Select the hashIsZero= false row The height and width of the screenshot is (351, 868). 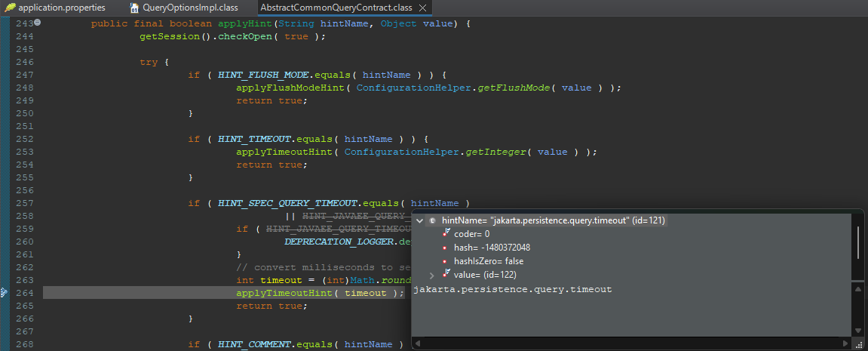pos(488,261)
